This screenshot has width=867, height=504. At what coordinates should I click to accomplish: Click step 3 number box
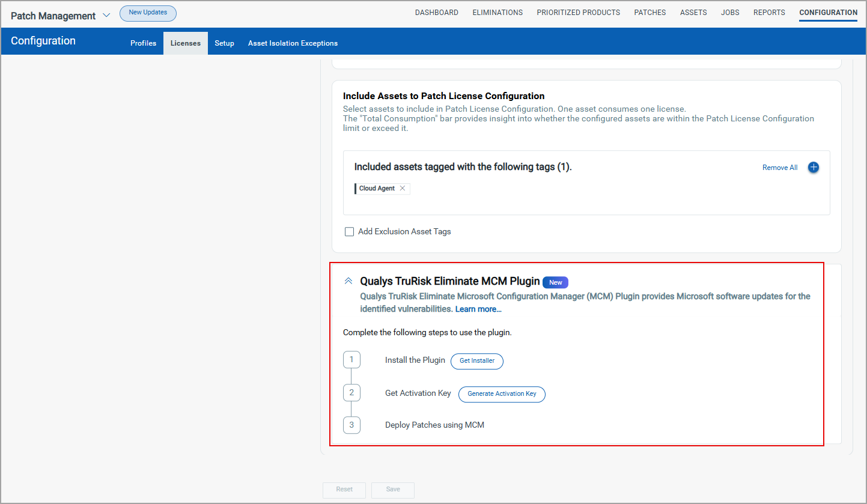point(351,425)
